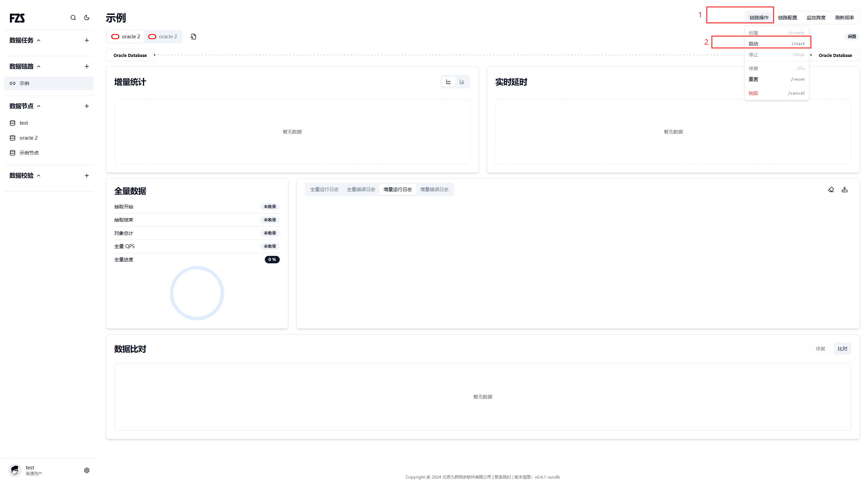Toggle dark mode moon icon
The image size is (868, 488).
click(87, 18)
